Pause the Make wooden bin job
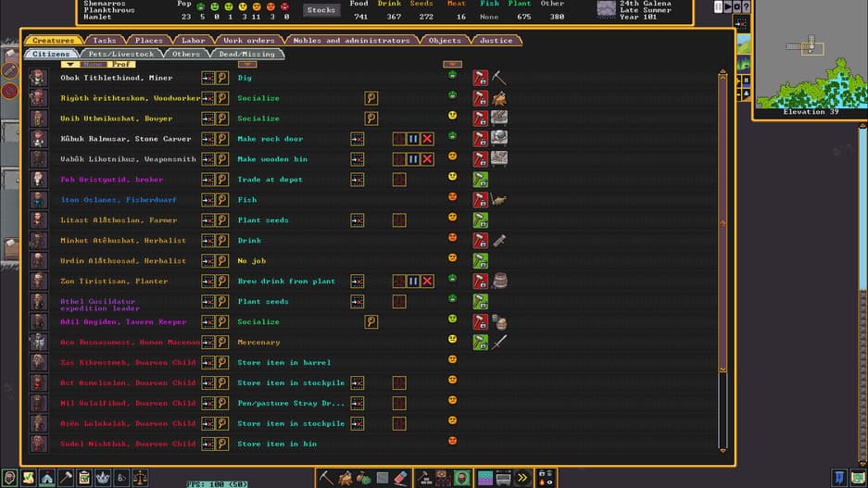This screenshot has height=488, width=868. coord(413,159)
